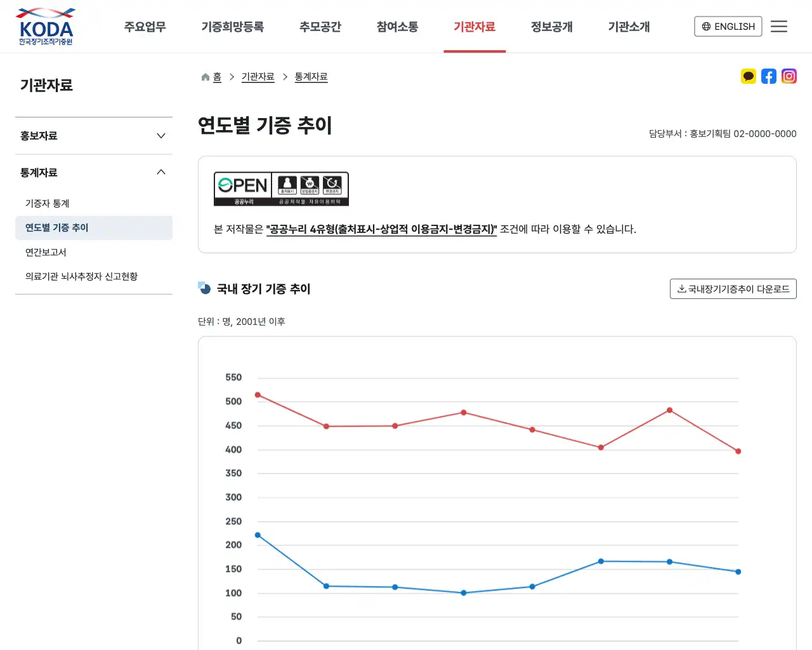Download 국내장기기증추이 data
Image resolution: width=812 pixels, height=650 pixels.
(x=733, y=289)
